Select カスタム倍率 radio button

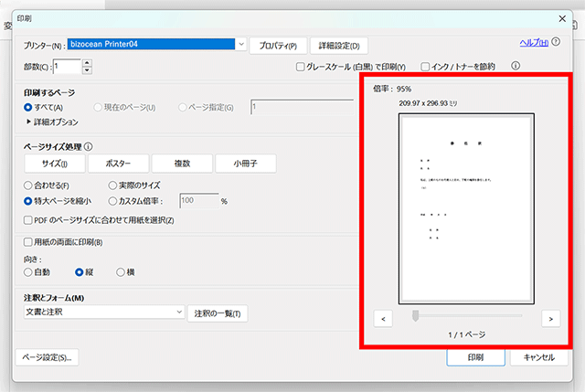pyautogui.click(x=112, y=201)
